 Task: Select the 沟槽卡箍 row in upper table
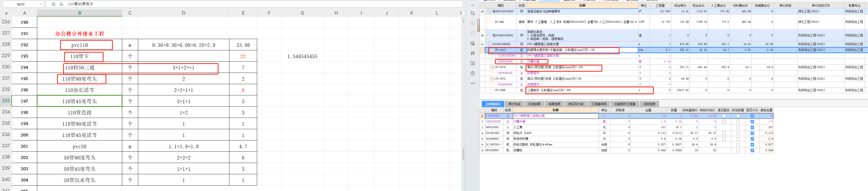tap(674, 61)
